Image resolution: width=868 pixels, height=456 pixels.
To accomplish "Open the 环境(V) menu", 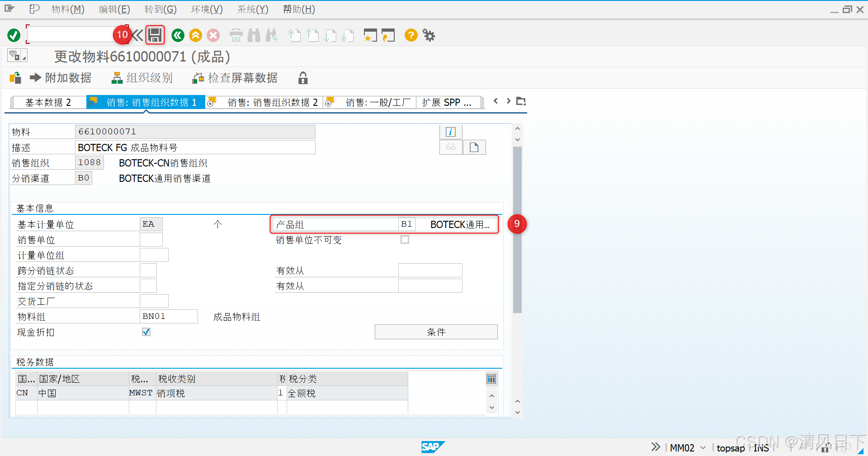I will click(x=207, y=9).
